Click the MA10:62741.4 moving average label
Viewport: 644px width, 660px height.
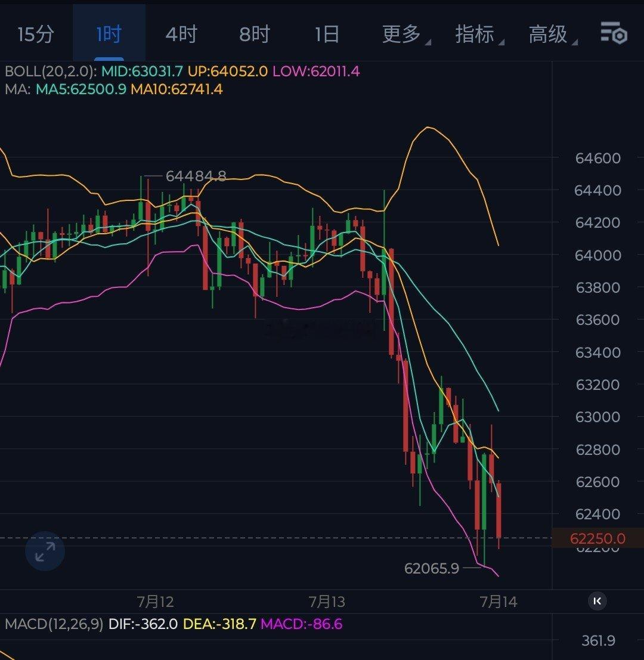177,89
